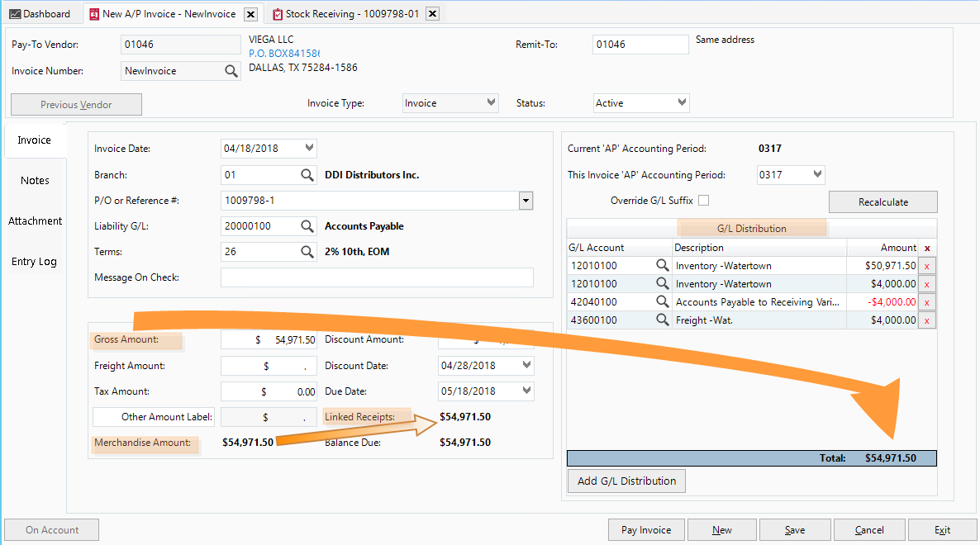Remove the -$4,000.00 Receiving Variance line

[926, 301]
